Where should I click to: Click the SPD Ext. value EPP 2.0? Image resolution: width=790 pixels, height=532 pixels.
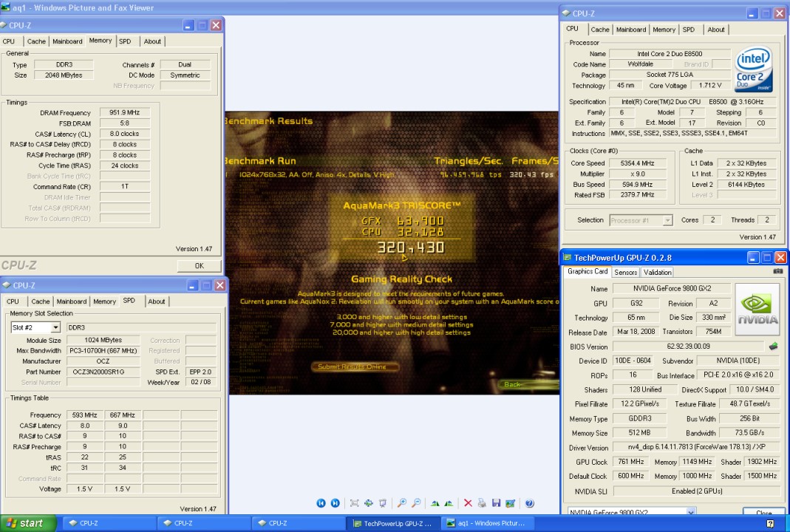coord(200,372)
